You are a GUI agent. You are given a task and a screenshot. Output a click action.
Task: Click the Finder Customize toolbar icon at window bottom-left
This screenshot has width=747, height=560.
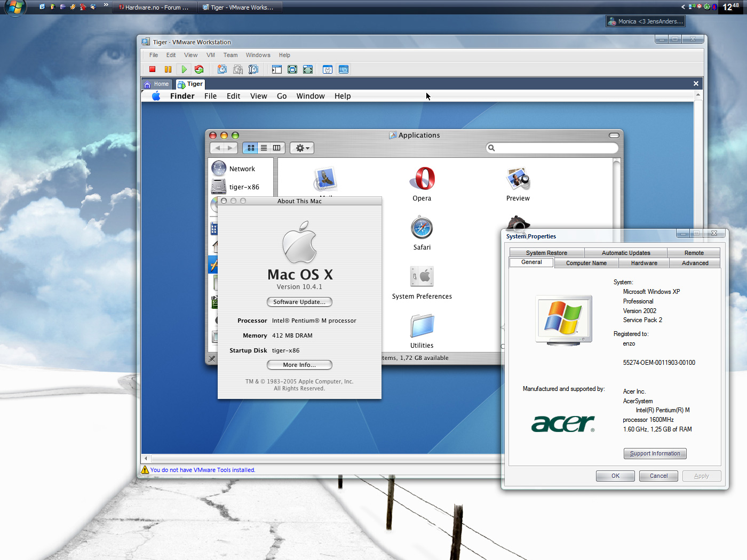click(x=212, y=358)
